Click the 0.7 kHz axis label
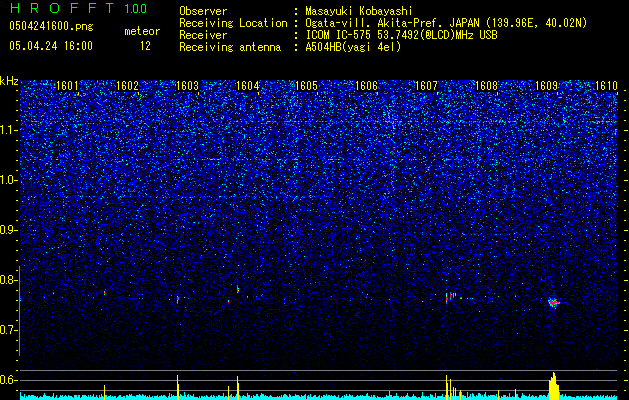This screenshot has width=629, height=400. (9, 330)
